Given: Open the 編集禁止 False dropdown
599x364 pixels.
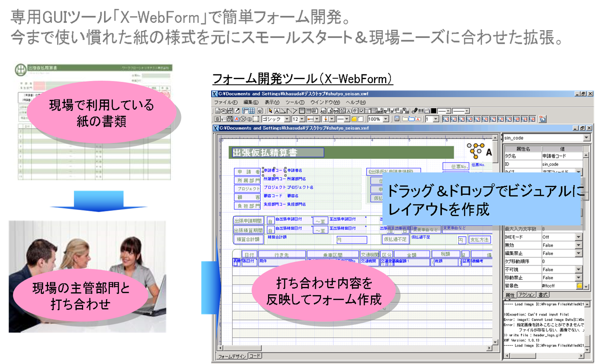Looking at the screenshot, I should click(x=579, y=253).
